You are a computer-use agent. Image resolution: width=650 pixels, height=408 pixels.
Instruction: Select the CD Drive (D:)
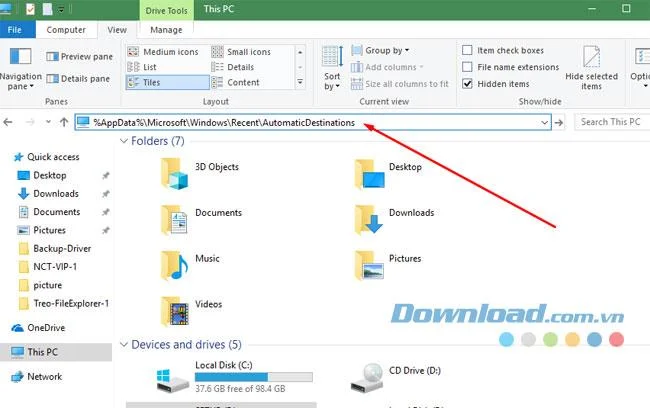(x=395, y=377)
